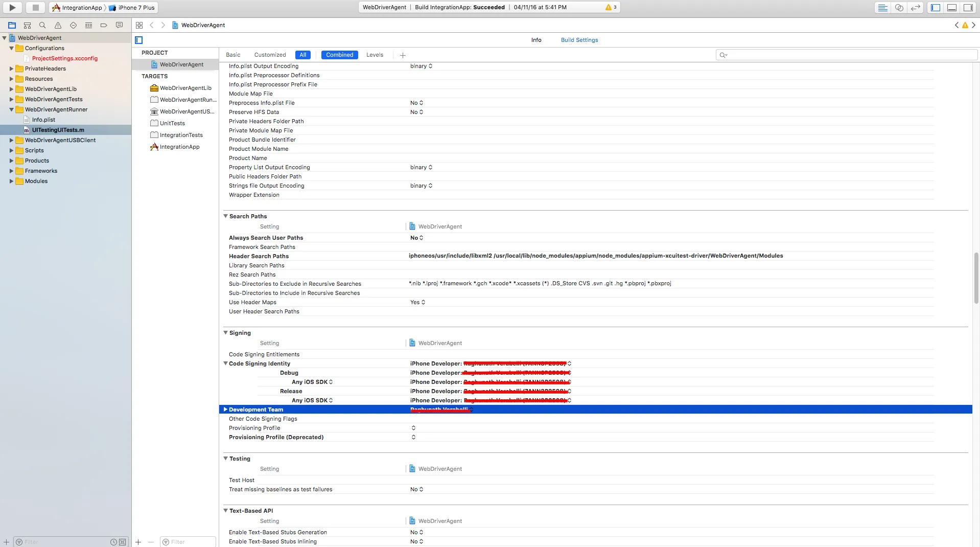Go forward in editor history
The height and width of the screenshot is (547, 980).
pyautogui.click(x=163, y=25)
